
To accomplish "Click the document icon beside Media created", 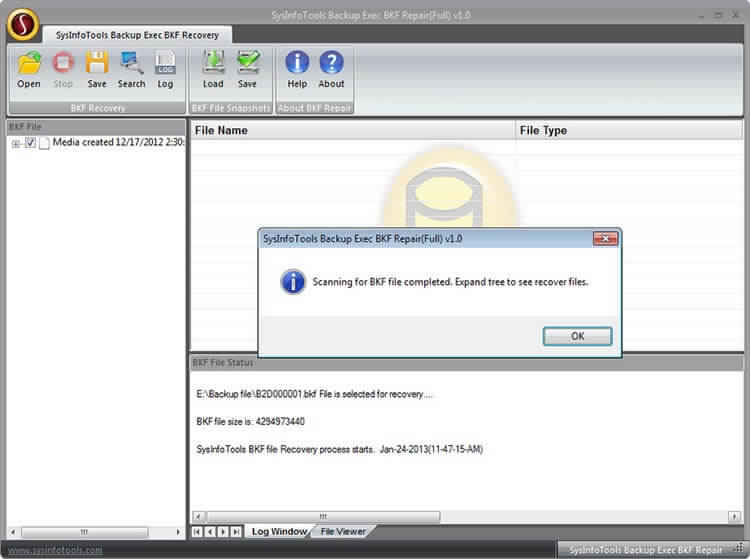I will pyautogui.click(x=44, y=143).
